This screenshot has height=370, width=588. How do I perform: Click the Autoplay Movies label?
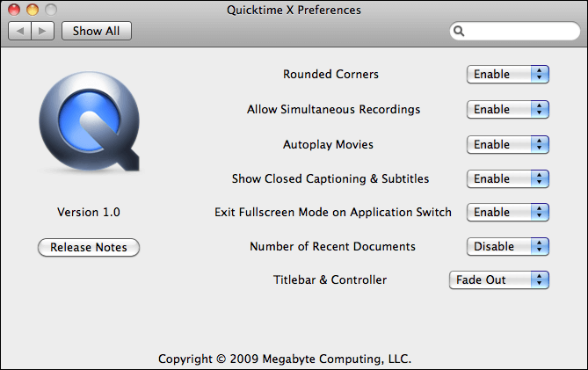tap(328, 145)
